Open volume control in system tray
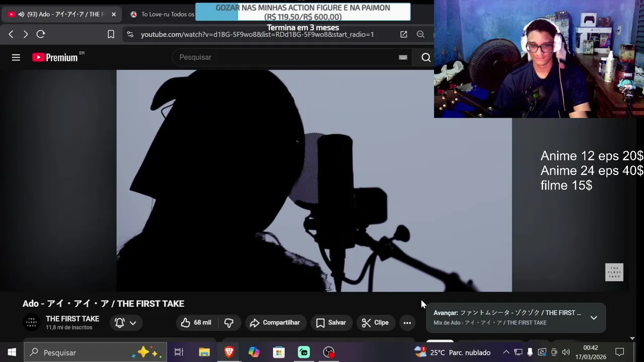Screen dimensions: 644x362 tap(566, 352)
